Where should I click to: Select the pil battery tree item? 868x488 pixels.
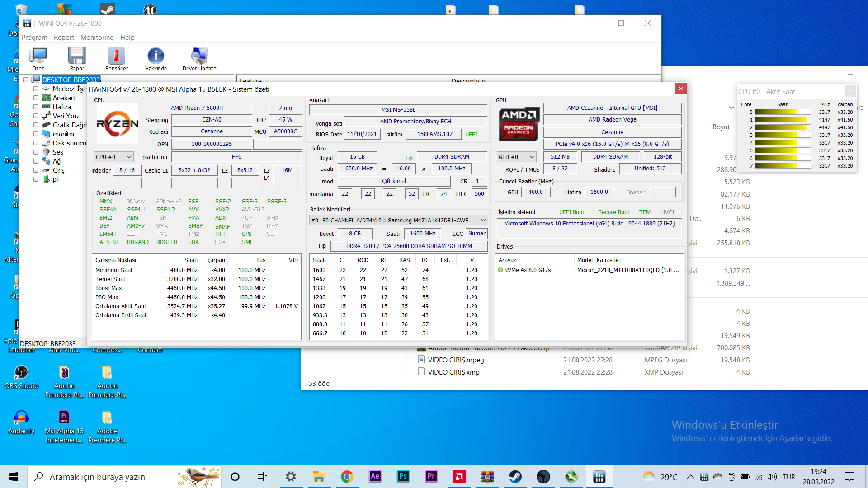(x=56, y=179)
